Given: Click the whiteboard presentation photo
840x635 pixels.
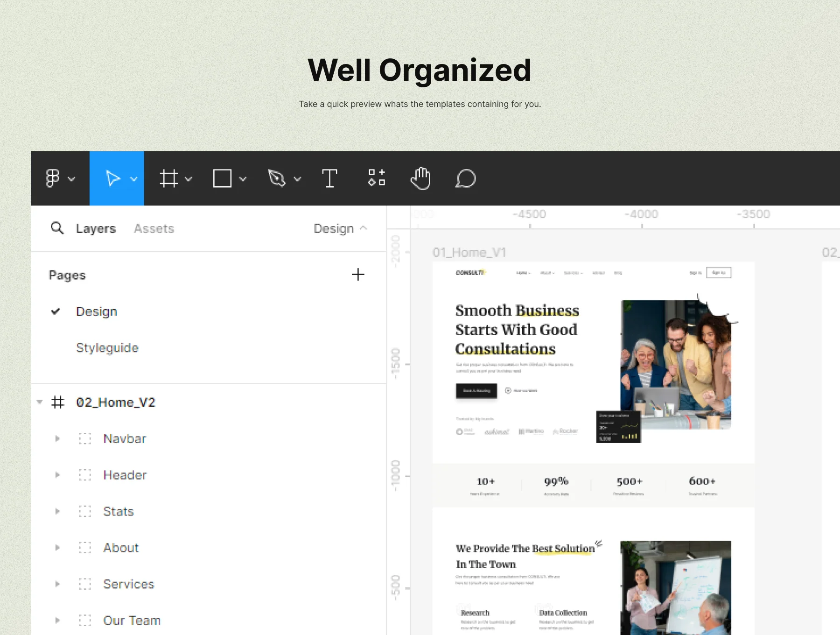Looking at the screenshot, I should (676, 587).
